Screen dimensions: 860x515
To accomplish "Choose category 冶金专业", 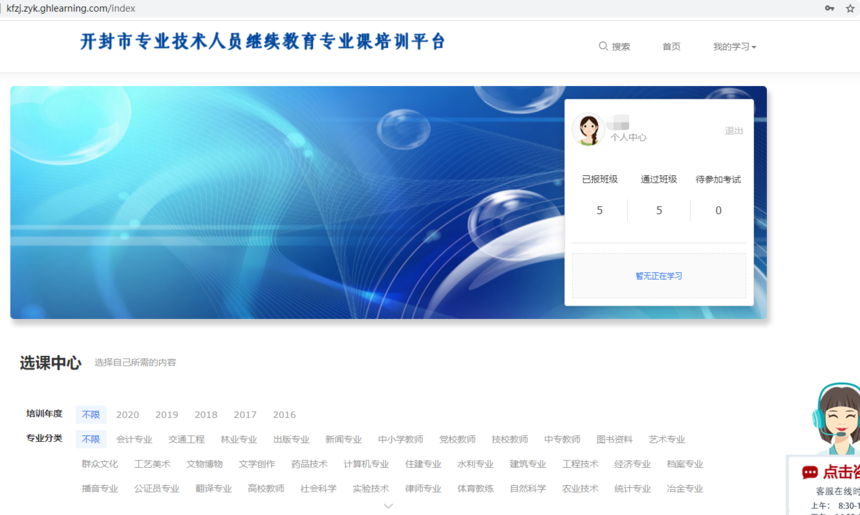I will click(685, 489).
